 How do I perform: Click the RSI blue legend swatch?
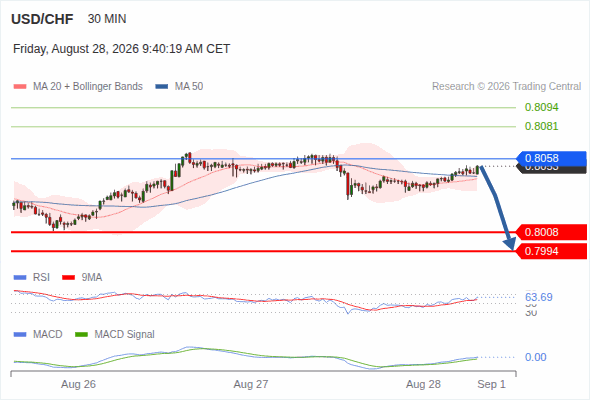pos(20,278)
